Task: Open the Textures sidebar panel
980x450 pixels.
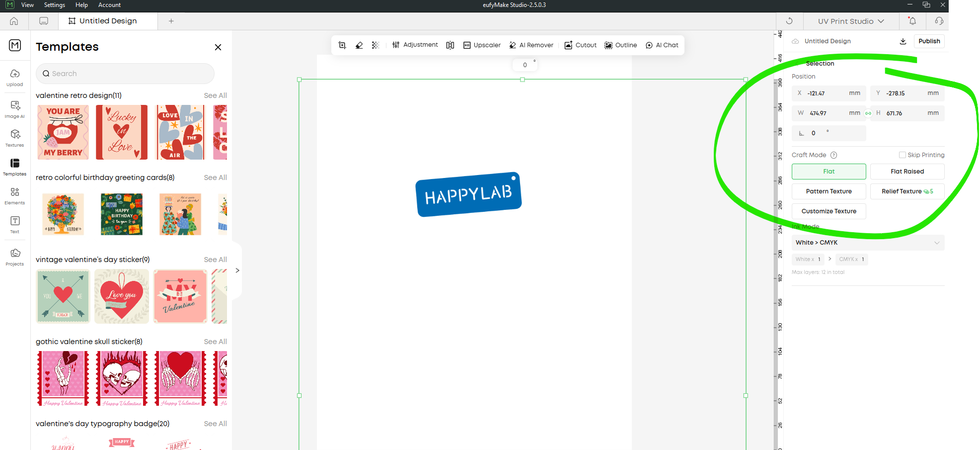Action: 15,138
